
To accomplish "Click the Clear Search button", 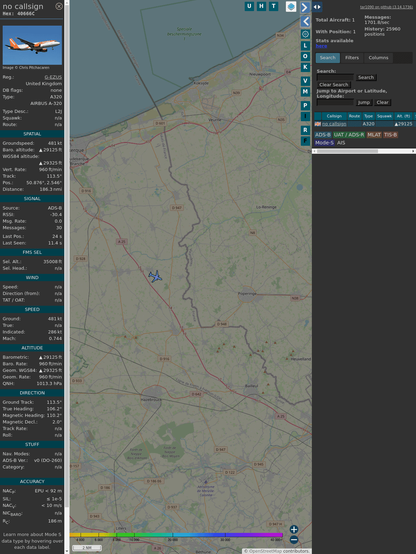I will click(334, 85).
